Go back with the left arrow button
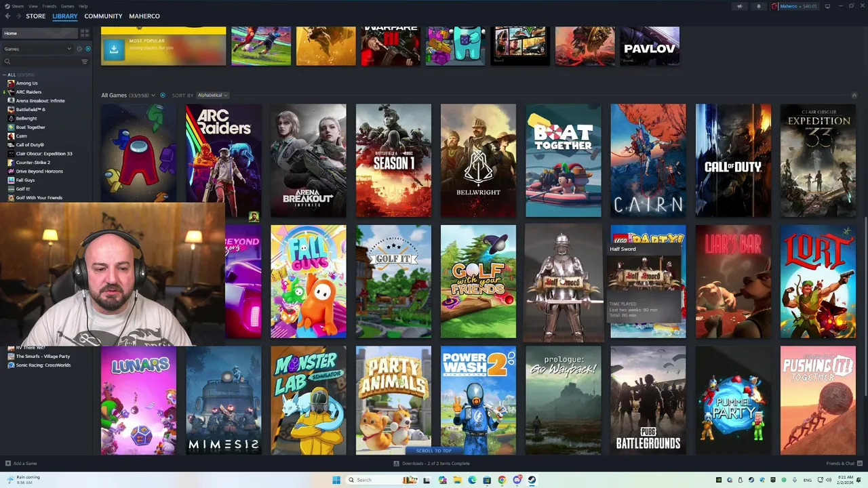868x488 pixels. (x=7, y=16)
